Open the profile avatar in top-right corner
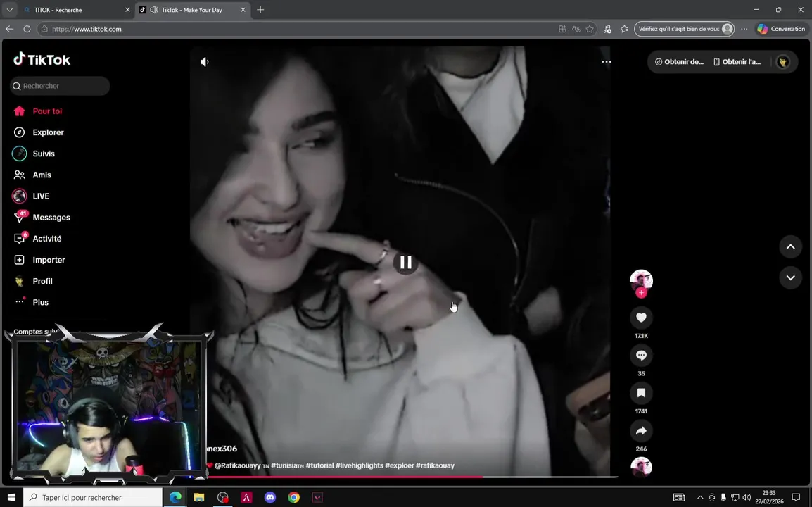812x507 pixels. tap(782, 62)
